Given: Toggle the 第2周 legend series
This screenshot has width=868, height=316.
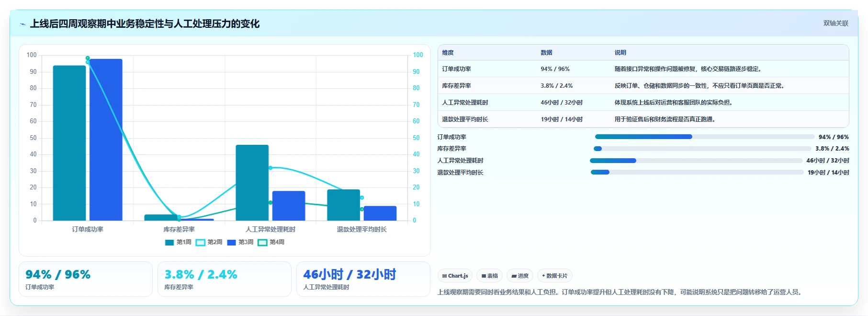Looking at the screenshot, I should tap(209, 242).
